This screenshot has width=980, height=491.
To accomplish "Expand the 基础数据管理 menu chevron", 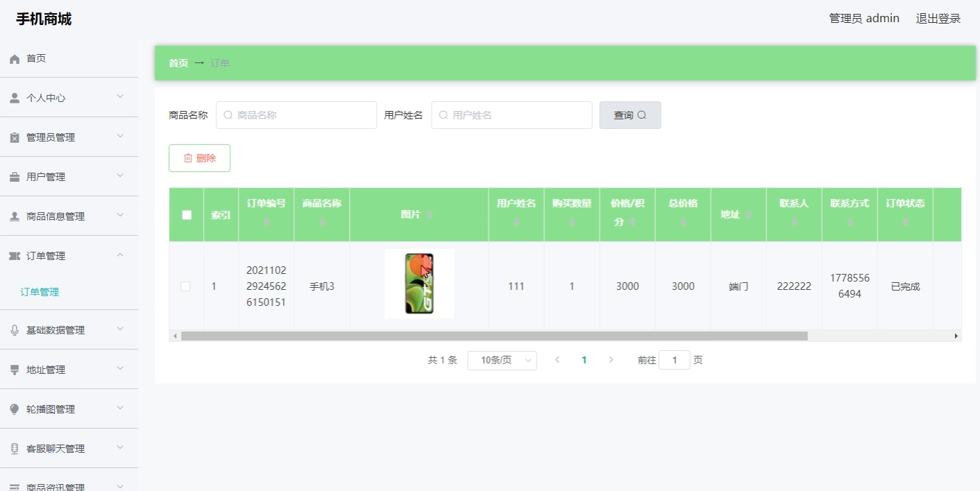I will [120, 329].
